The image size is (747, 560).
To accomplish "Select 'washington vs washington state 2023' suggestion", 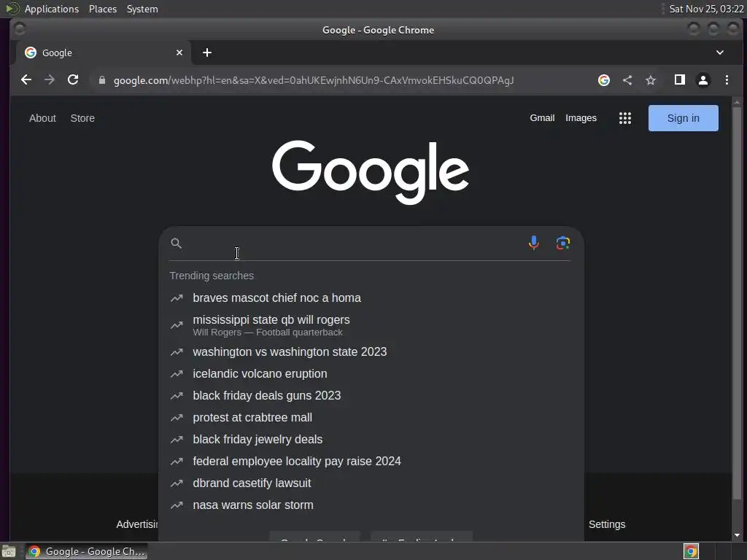I will (370, 351).
